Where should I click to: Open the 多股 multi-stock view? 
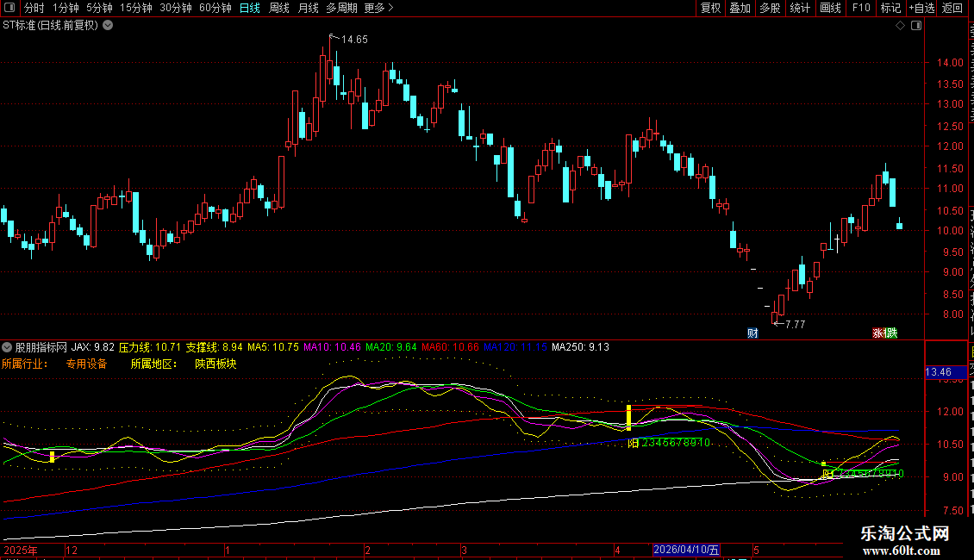coord(770,8)
